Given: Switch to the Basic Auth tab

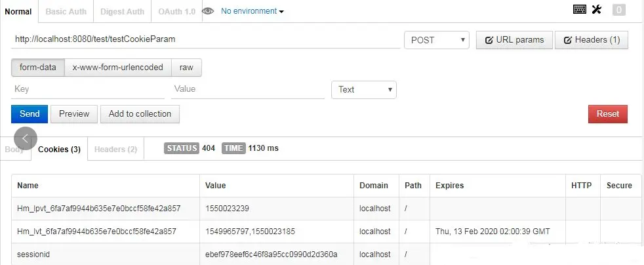Looking at the screenshot, I should (66, 11).
